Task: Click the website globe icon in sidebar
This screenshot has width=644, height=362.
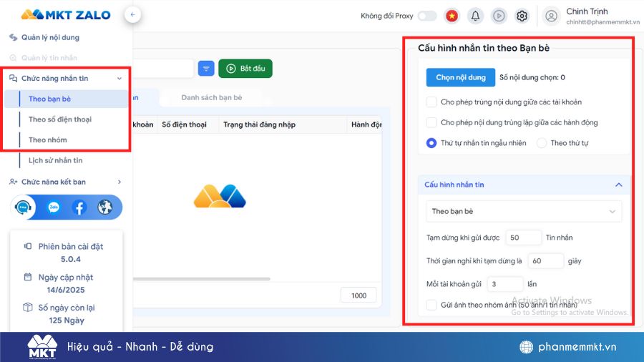Action: pos(105,207)
